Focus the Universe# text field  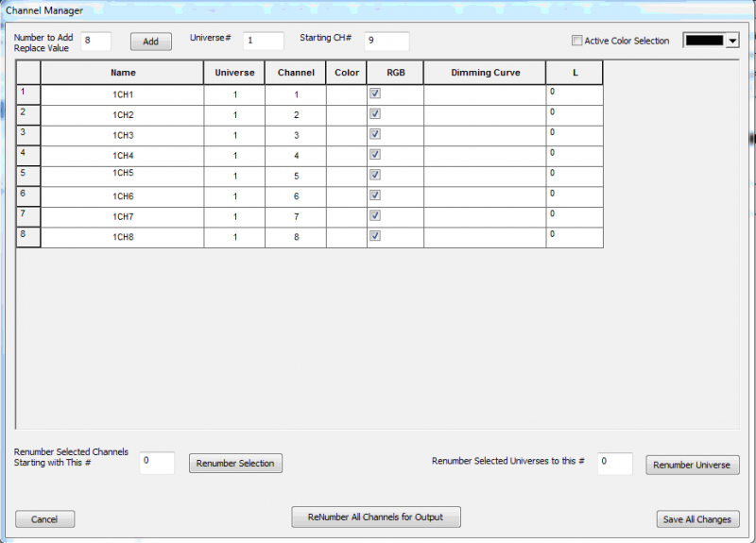(x=263, y=42)
